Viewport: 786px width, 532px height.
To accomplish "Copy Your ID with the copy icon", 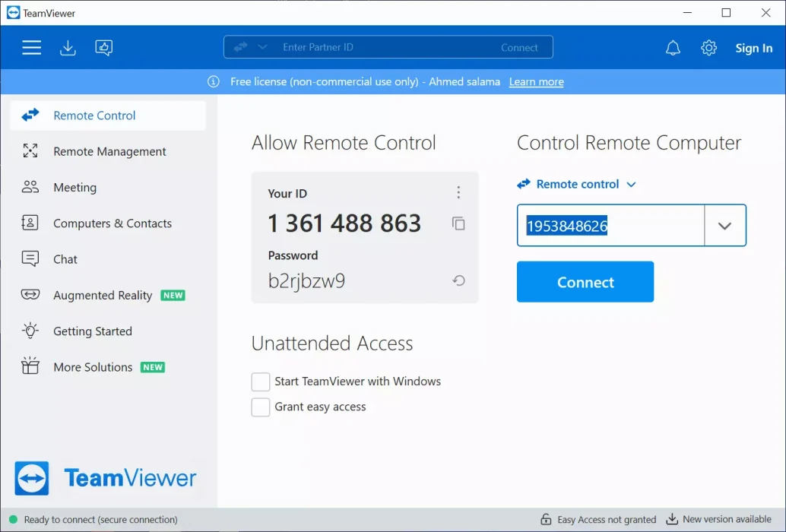I will click(x=458, y=223).
